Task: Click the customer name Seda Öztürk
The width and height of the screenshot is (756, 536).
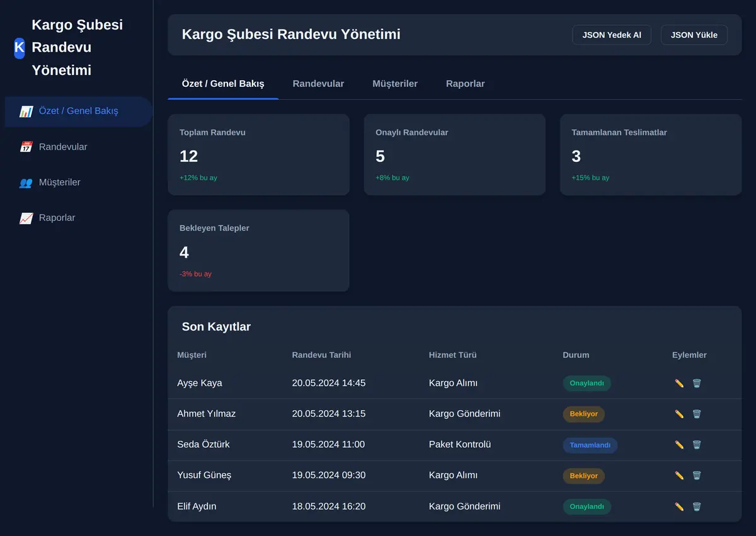Action: 203,444
